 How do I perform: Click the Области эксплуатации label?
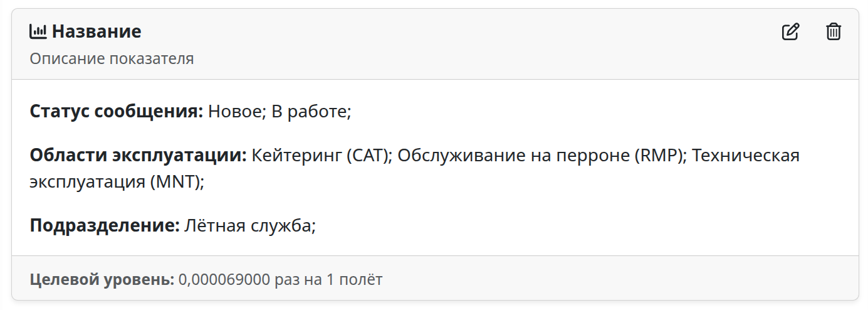(x=138, y=155)
